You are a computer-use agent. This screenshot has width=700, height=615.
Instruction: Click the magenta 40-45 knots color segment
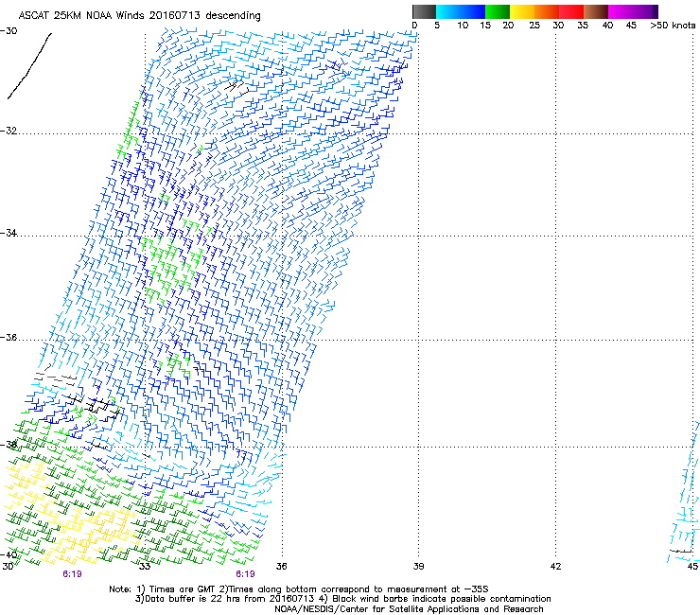tap(621, 11)
